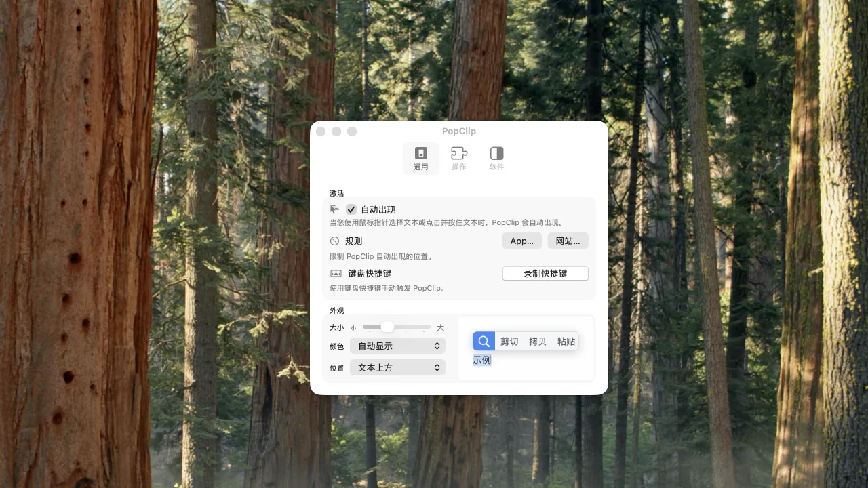This screenshot has height=488, width=868.
Task: Open the 软件 (Apps) tab icon
Action: pyautogui.click(x=496, y=158)
